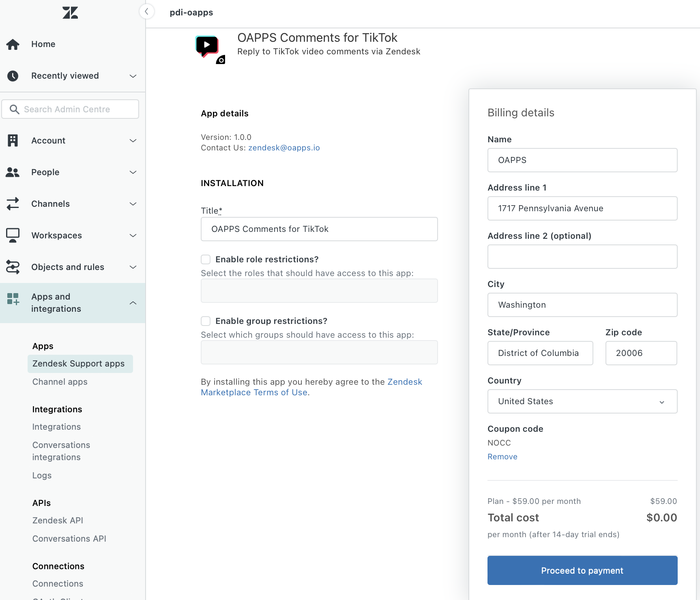Screen dimensions: 700x600
Task: Expand the Account menu chevron
Action: (133, 141)
